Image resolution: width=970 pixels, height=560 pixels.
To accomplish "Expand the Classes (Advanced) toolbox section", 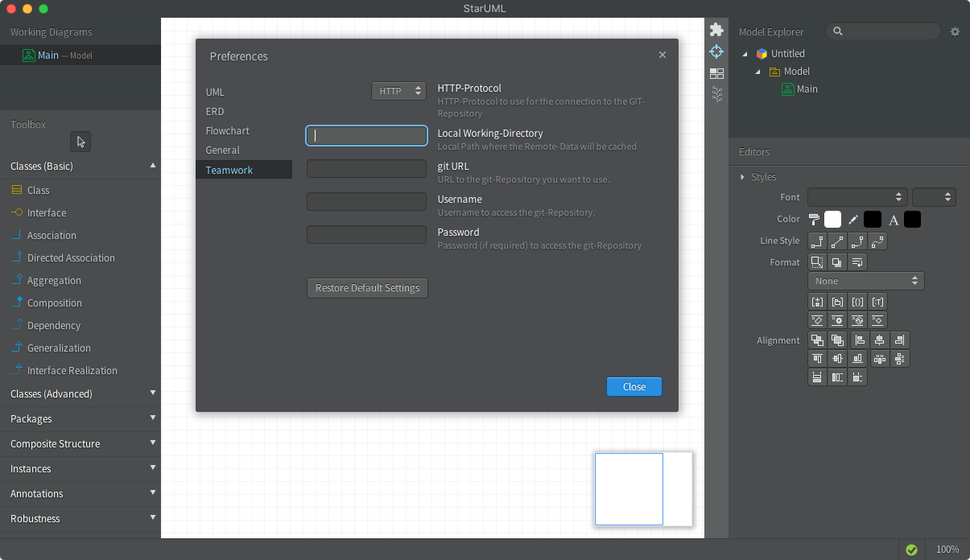I will click(x=80, y=393).
